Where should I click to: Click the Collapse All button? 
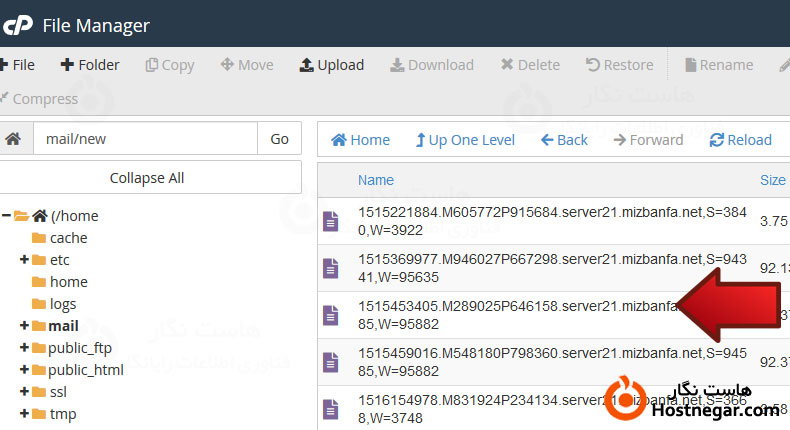pyautogui.click(x=147, y=178)
